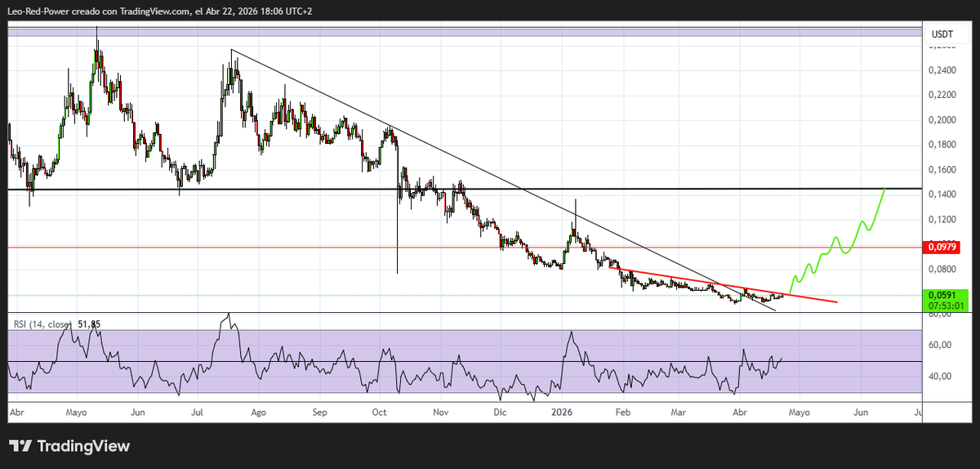Select the thick black horizontal support line
The image size is (980, 469).
point(465,189)
